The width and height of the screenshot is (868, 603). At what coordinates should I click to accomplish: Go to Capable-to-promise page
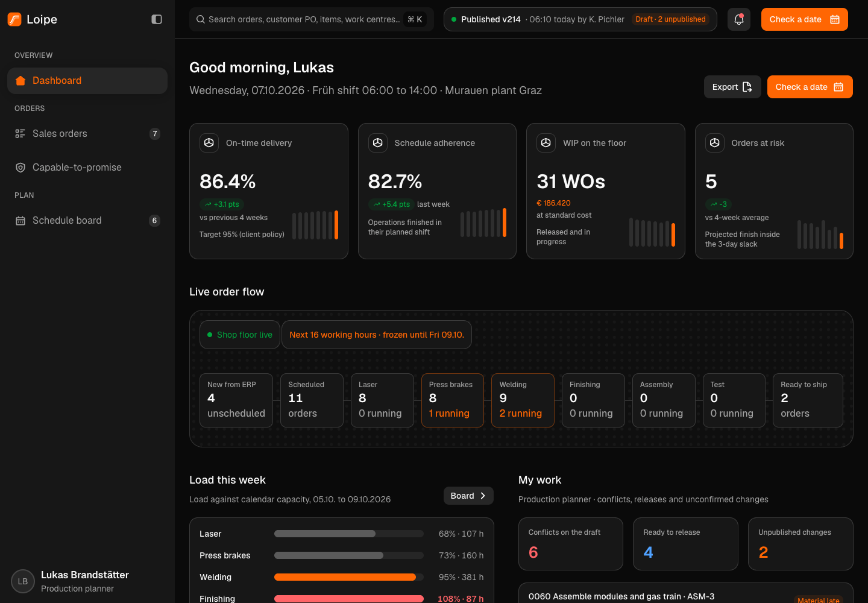click(x=87, y=168)
